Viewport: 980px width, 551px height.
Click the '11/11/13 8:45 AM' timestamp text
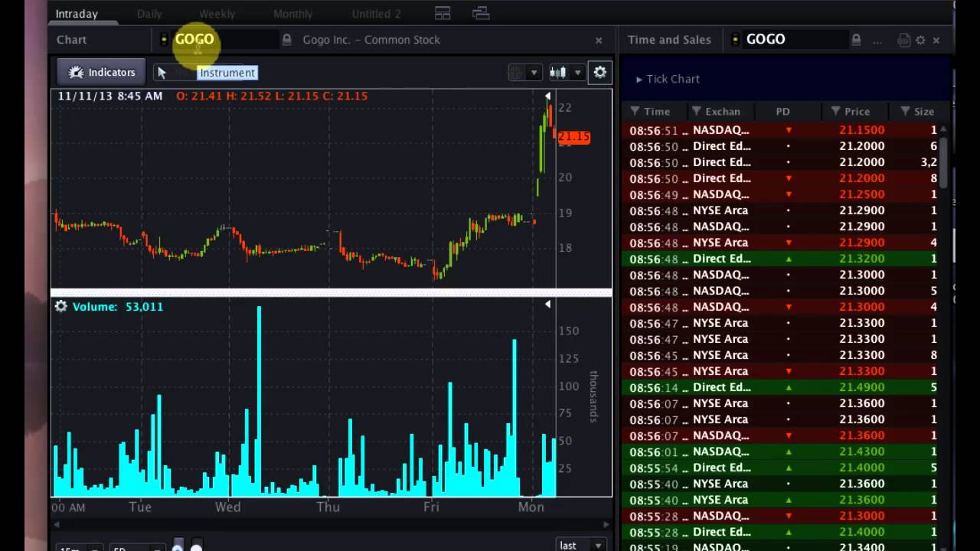coord(109,96)
